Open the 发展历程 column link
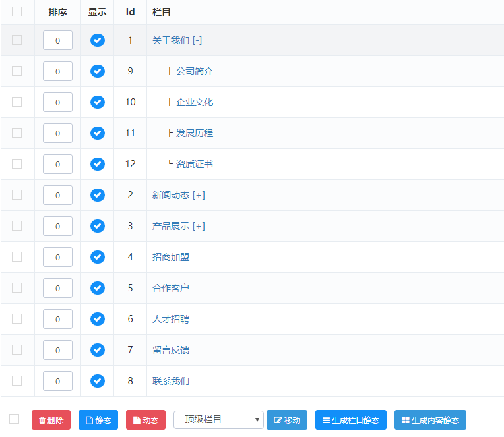 click(x=195, y=133)
